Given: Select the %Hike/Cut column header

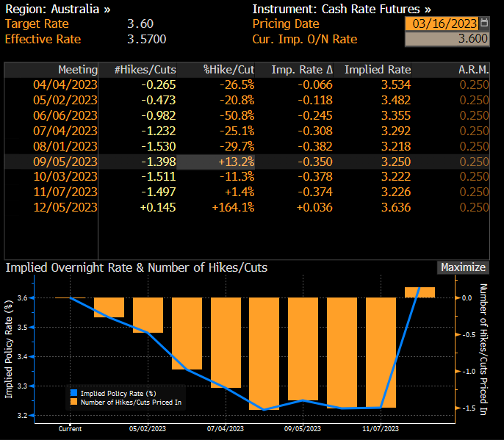Looking at the screenshot, I should (x=228, y=70).
